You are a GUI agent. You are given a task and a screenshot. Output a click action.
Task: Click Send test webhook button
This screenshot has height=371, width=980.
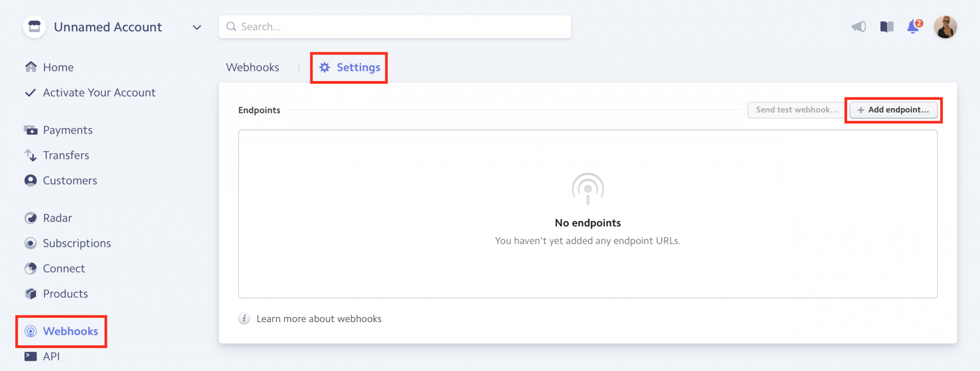pos(797,110)
